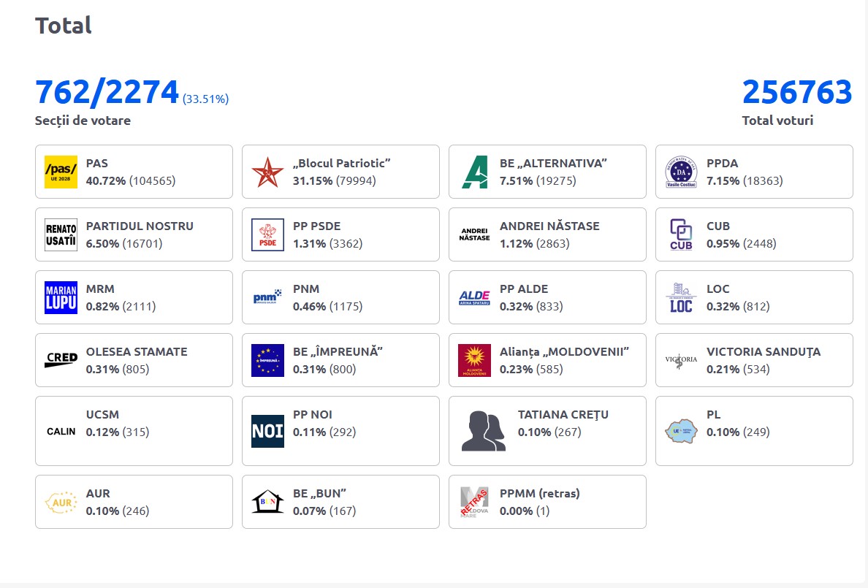Click the LOC buildings logo

click(681, 297)
